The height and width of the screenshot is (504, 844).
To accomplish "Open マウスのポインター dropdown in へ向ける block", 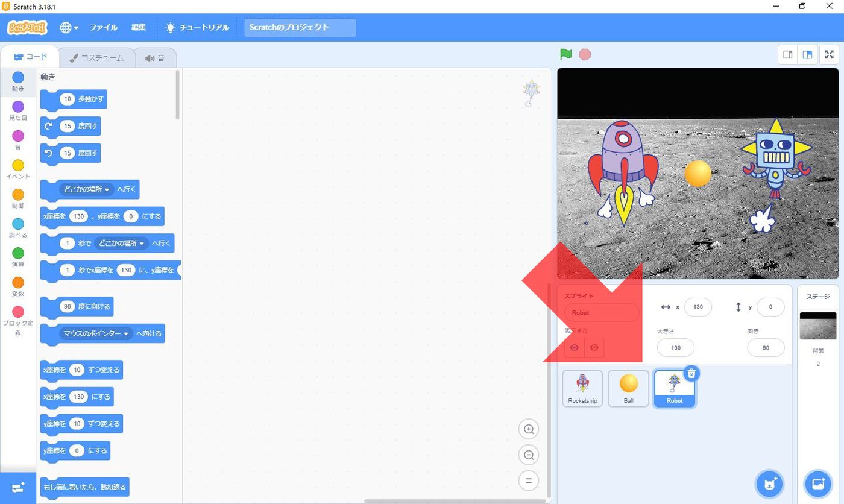I will [95, 333].
